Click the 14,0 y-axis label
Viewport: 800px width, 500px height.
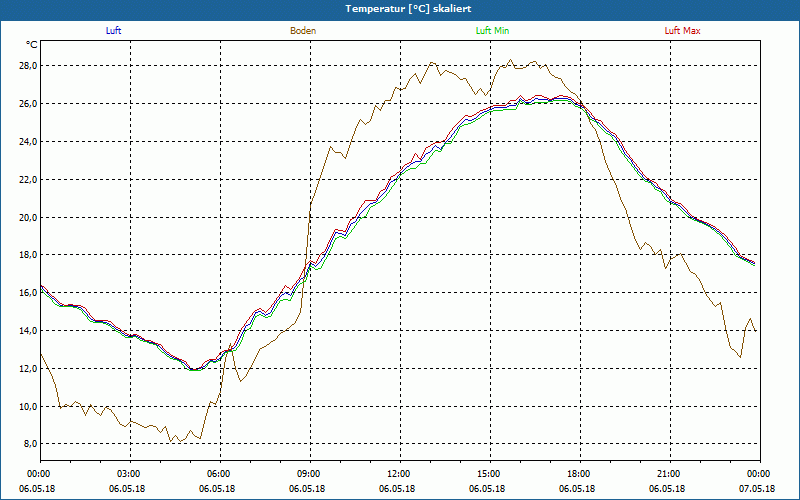pyautogui.click(x=28, y=331)
